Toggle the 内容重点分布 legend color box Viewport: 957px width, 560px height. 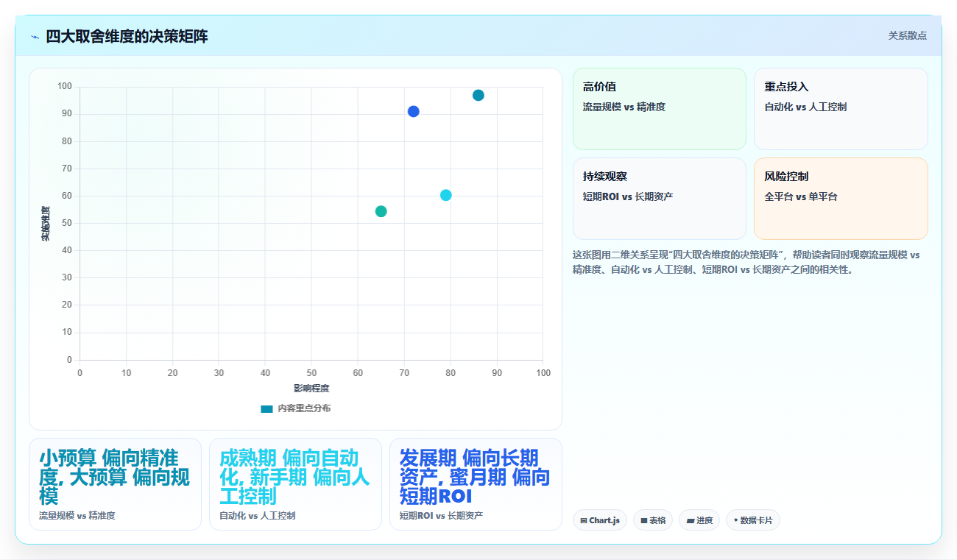(x=266, y=408)
